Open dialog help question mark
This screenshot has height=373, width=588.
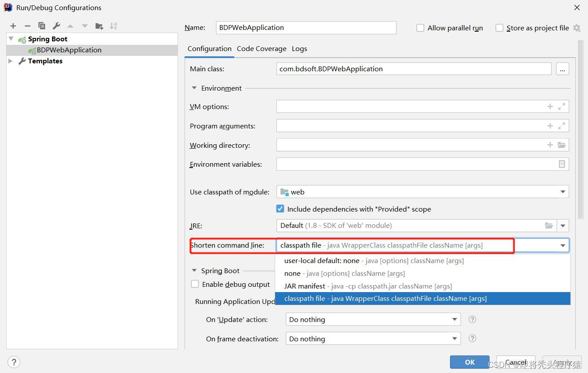pyautogui.click(x=14, y=362)
